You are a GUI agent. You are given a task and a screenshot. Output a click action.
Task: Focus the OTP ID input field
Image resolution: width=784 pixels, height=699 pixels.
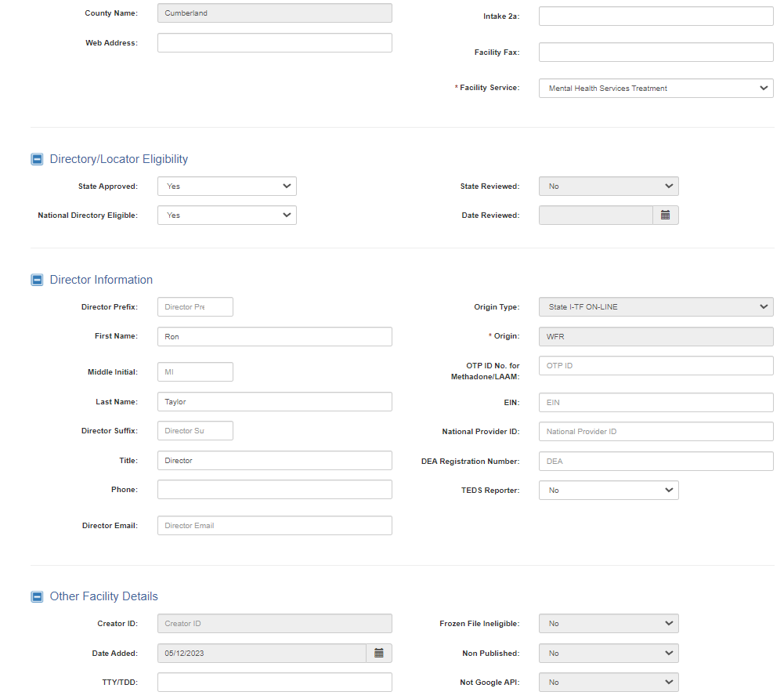pos(656,366)
